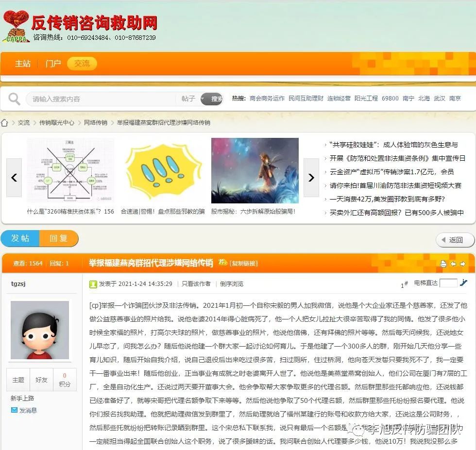Go to previous thread arrow icon

click(453, 264)
